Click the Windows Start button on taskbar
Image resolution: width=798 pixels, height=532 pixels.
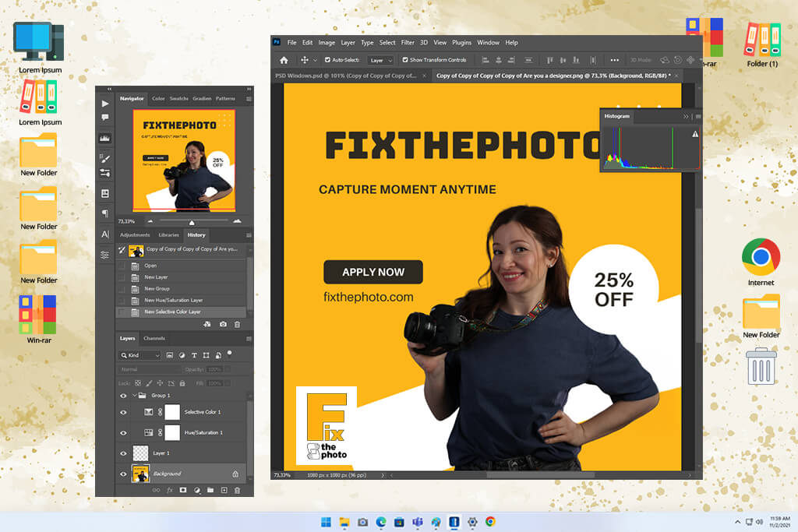coord(327,522)
